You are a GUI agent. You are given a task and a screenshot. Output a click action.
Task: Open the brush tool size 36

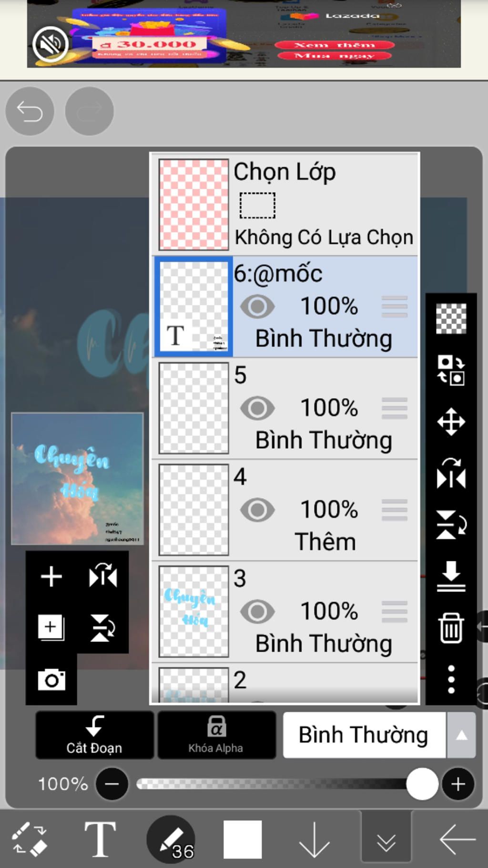pos(171,839)
